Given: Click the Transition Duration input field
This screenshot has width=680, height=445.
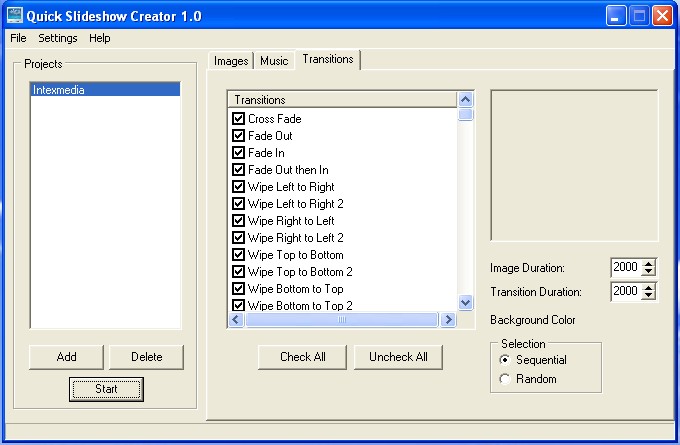Looking at the screenshot, I should point(626,291).
